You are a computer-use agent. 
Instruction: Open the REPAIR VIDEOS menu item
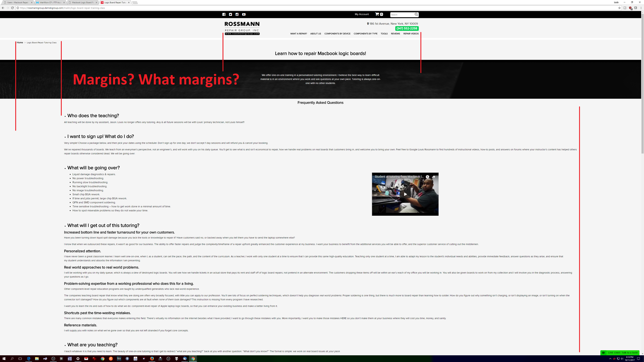click(x=411, y=34)
